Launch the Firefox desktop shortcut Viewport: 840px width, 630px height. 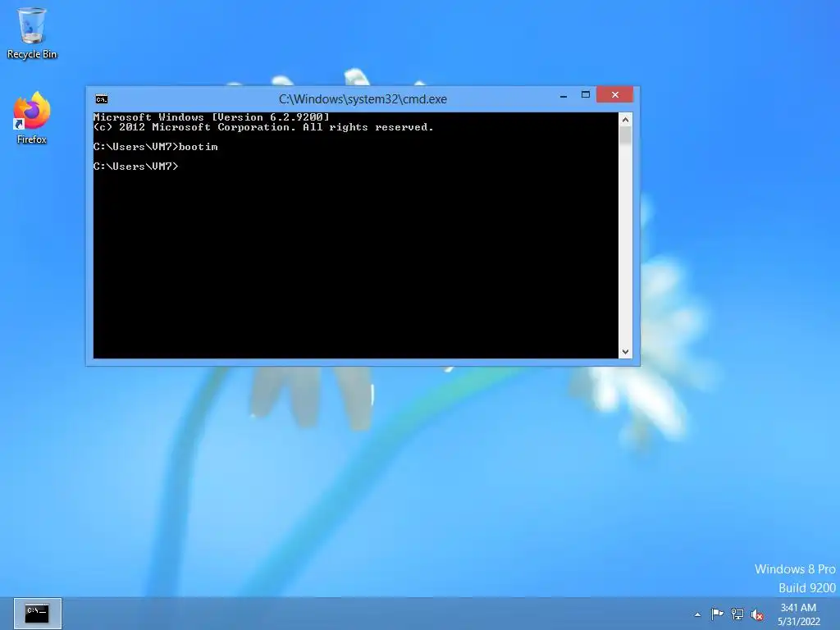click(x=32, y=118)
